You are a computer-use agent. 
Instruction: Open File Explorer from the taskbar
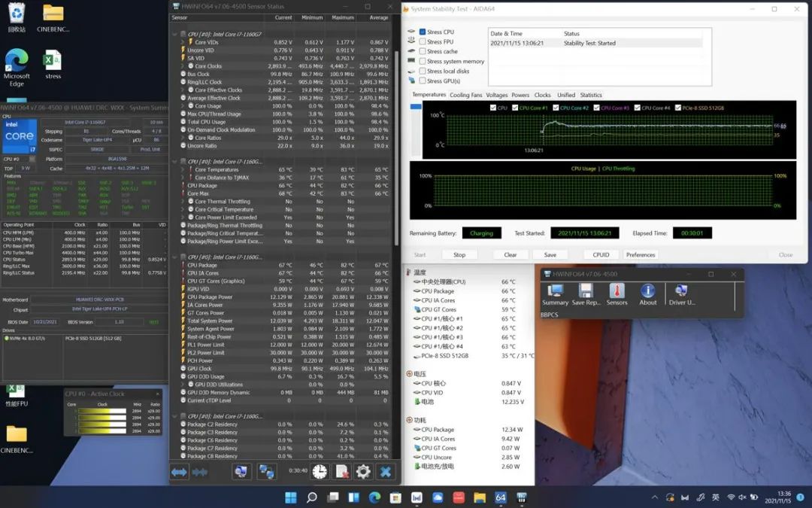pos(480,497)
